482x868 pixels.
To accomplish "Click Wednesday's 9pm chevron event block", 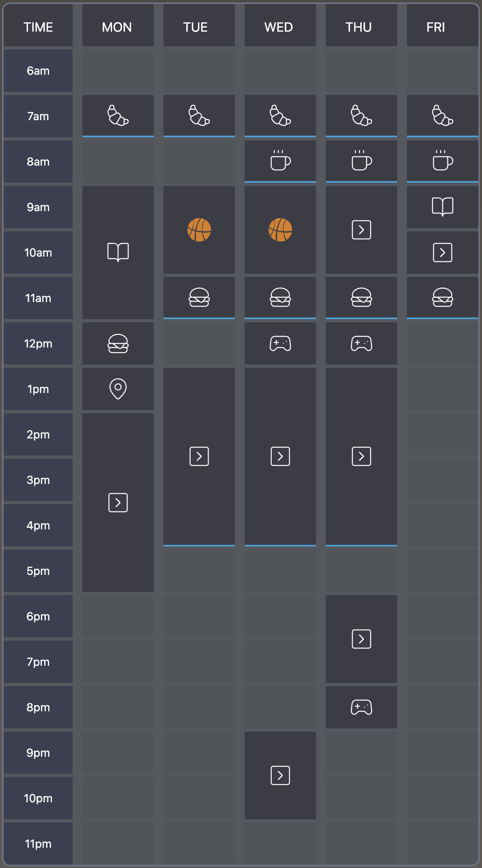I will tap(280, 775).
